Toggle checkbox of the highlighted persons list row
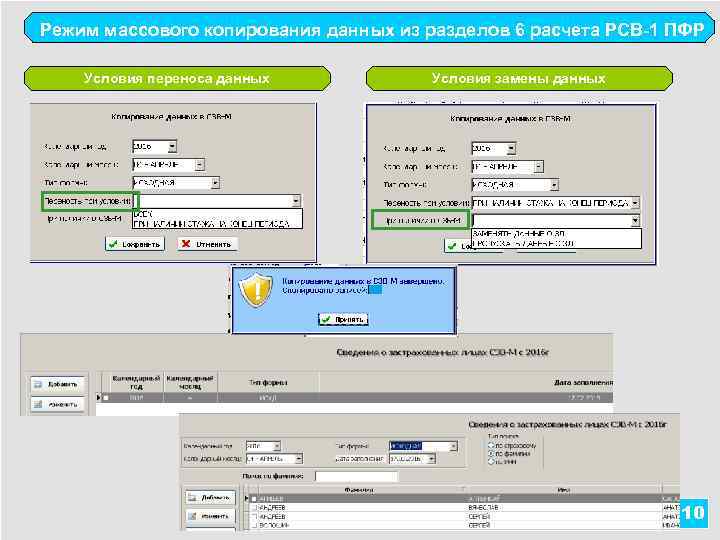The width and height of the screenshot is (720, 540). pyautogui.click(x=254, y=499)
